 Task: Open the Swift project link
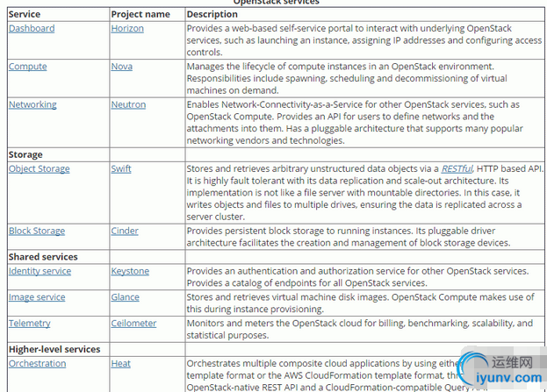click(x=121, y=169)
